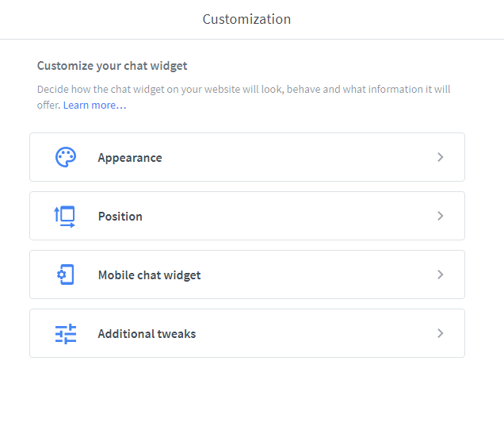Select the Additional tweaks label
The image size is (504, 430).
[147, 334]
